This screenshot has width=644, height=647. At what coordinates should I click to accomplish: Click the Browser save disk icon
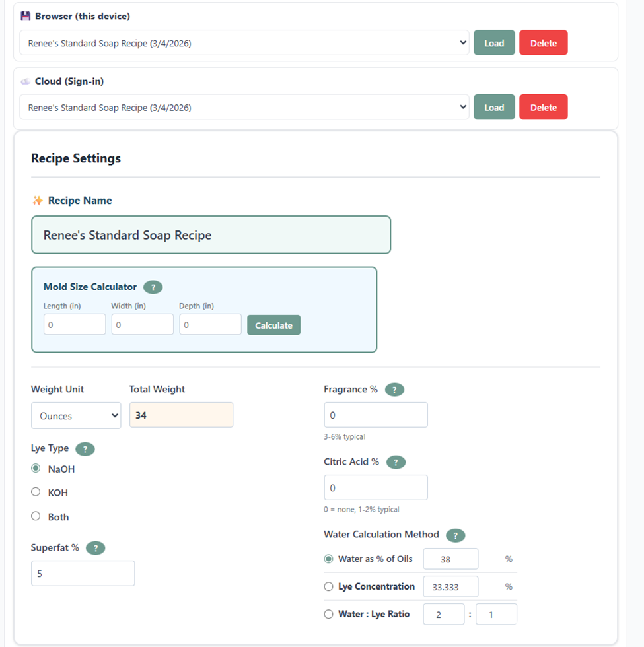pyautogui.click(x=26, y=15)
